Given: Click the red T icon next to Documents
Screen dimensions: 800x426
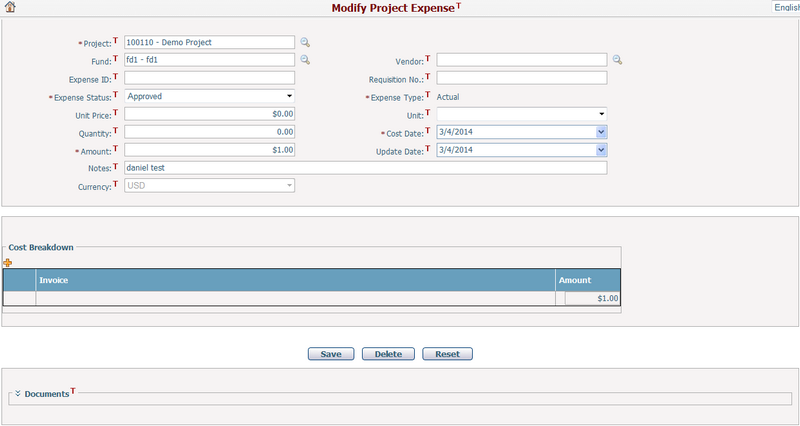Looking at the screenshot, I should [74, 392].
